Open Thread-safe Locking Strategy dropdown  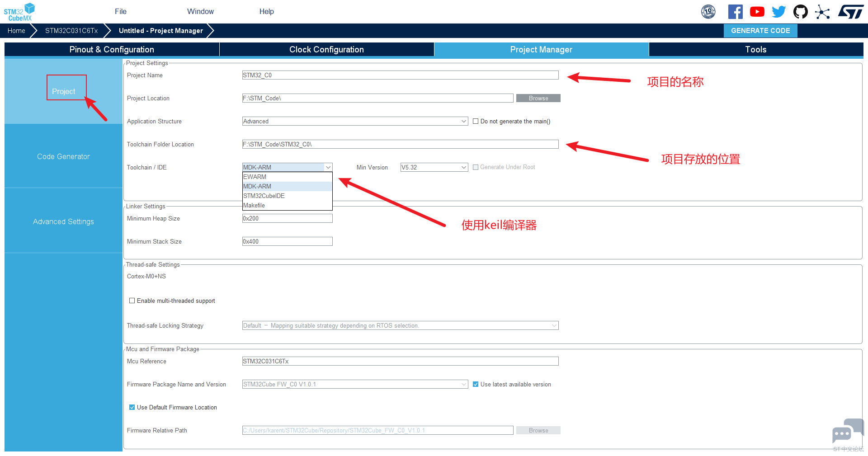(400, 325)
